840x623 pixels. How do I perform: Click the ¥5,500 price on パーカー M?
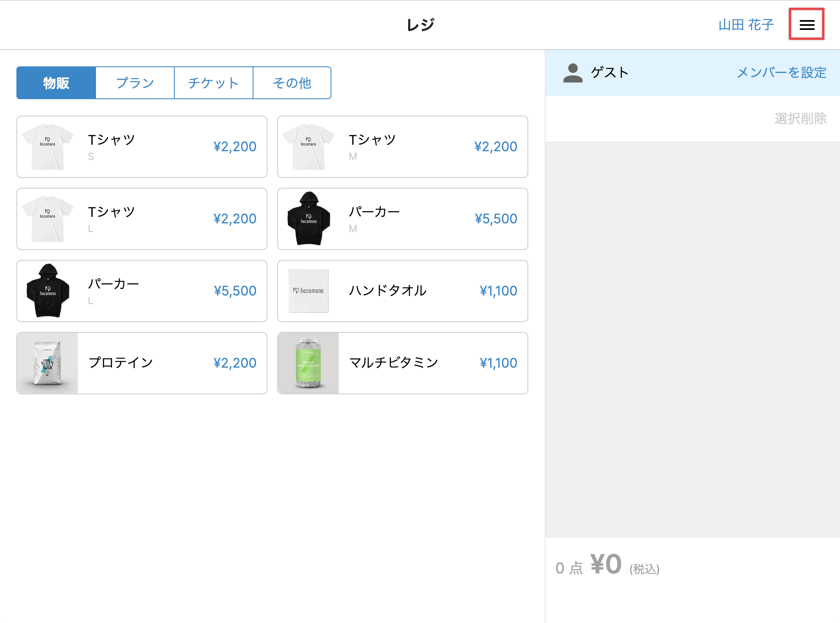coord(495,219)
